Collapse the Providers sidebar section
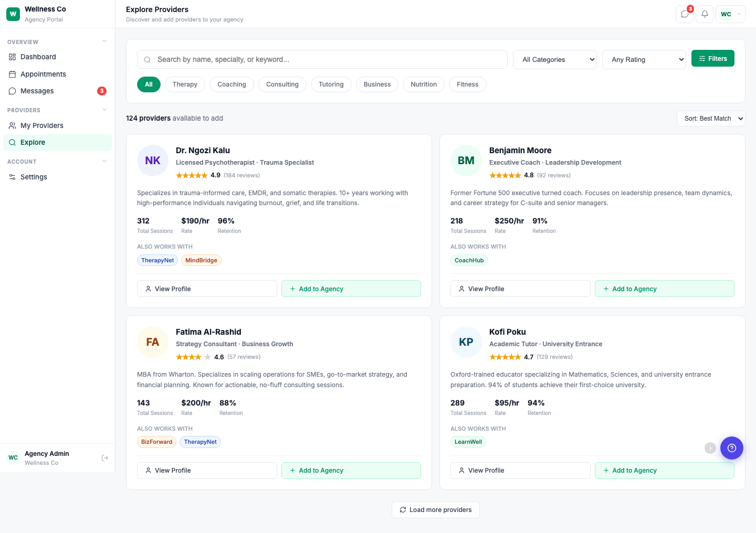Viewport: 756px width, 533px height. tap(103, 110)
